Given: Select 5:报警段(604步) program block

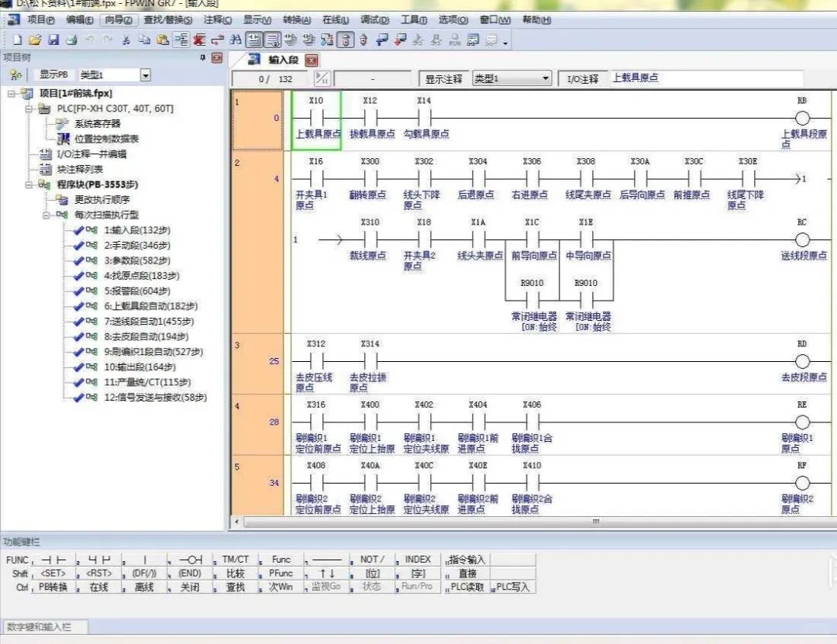Looking at the screenshot, I should pos(137,291).
